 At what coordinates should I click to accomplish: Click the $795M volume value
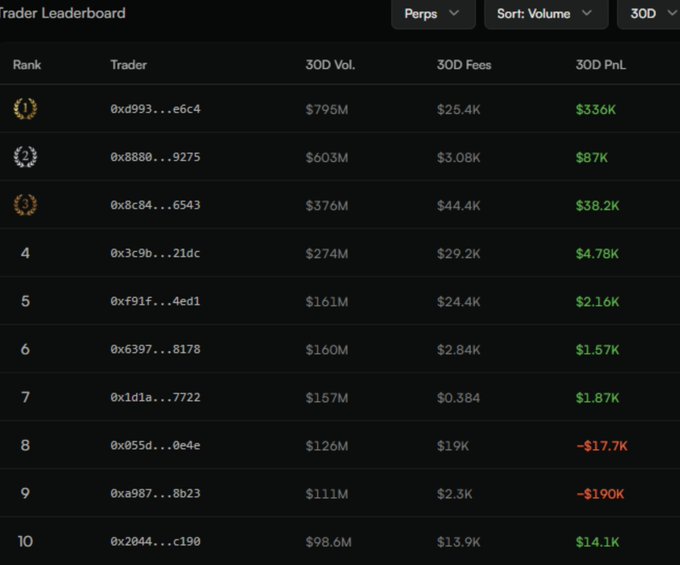327,110
